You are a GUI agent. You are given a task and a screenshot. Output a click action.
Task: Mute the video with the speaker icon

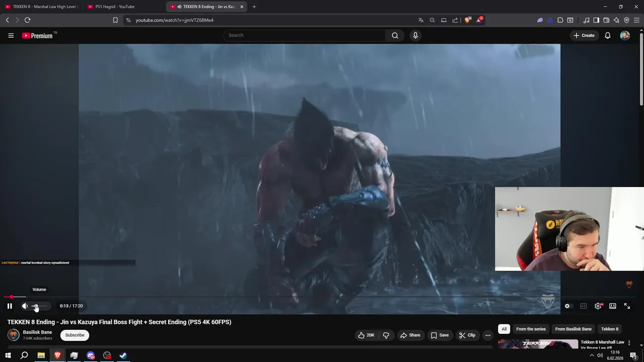25,306
